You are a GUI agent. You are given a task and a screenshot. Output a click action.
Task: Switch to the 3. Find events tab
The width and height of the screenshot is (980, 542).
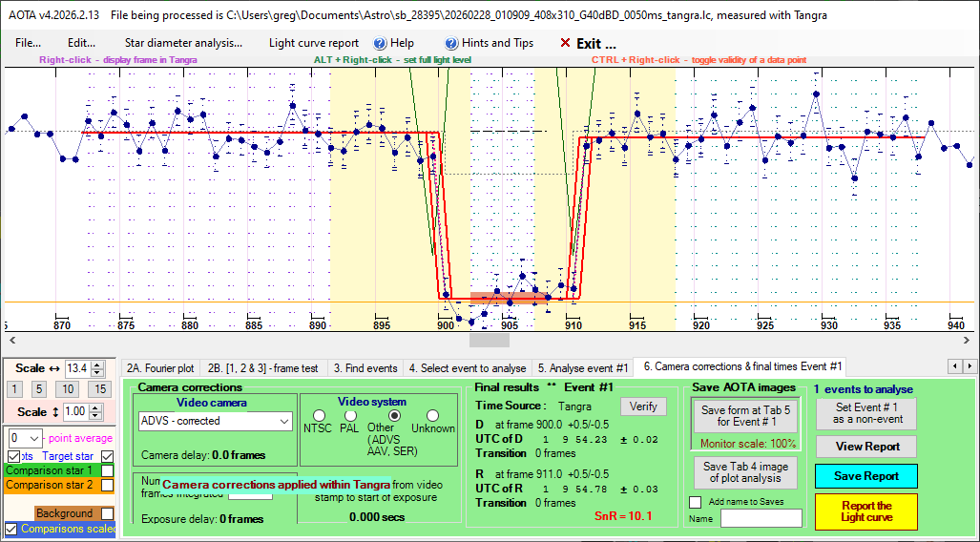point(364,367)
